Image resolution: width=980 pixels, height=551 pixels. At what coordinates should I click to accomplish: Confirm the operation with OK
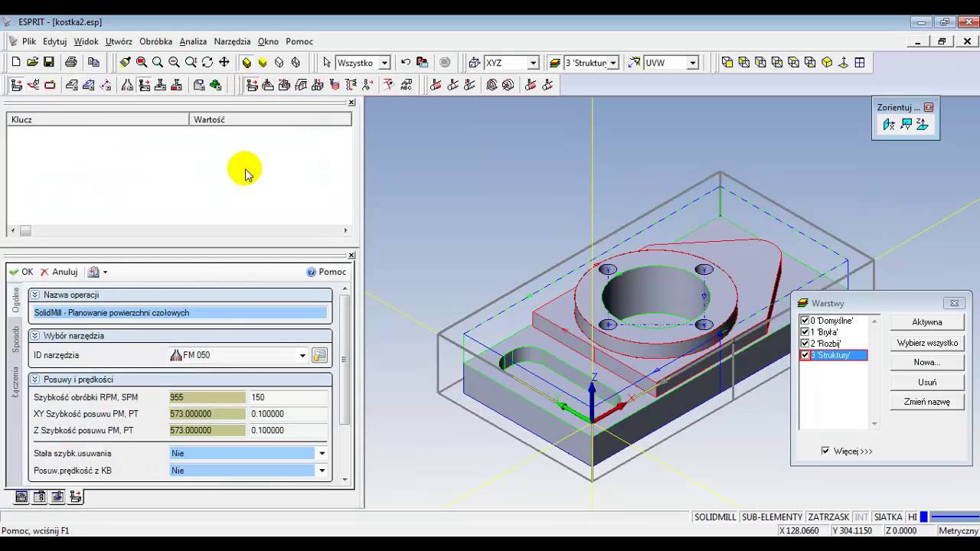point(21,272)
